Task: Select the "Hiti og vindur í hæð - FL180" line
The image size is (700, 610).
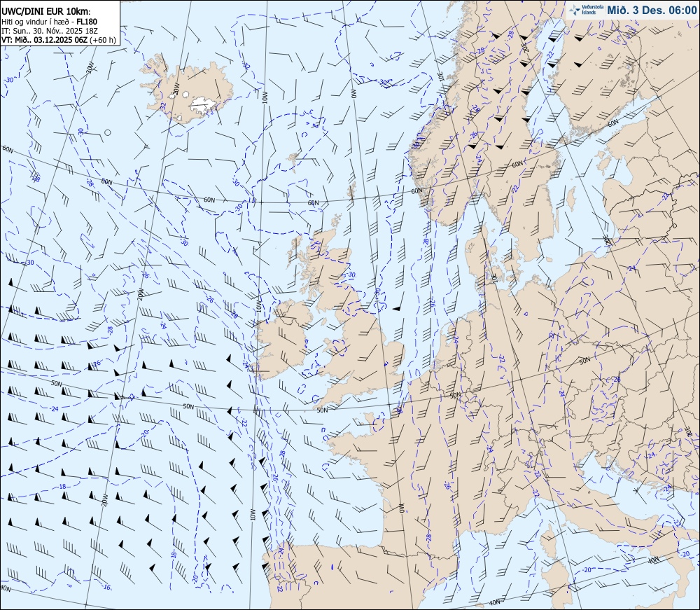Action: click(x=49, y=22)
